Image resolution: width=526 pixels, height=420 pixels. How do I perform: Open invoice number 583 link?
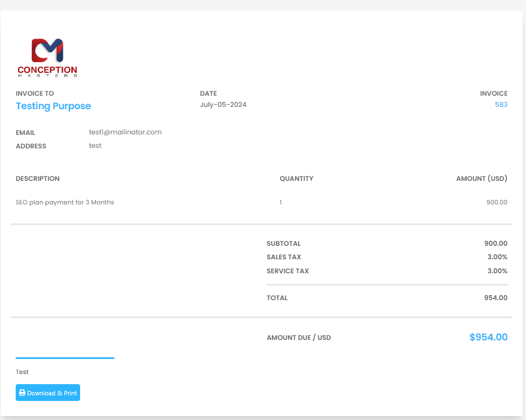(x=501, y=105)
